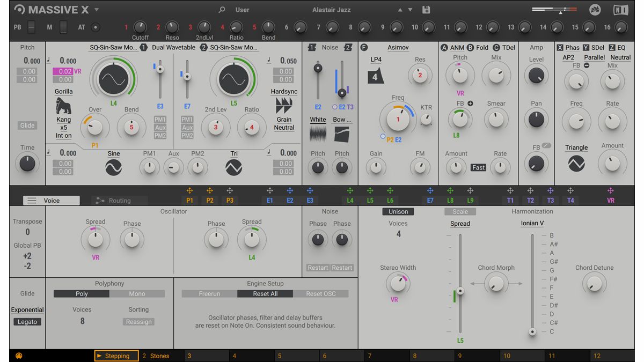Click the Reset All button
This screenshot has height=362, width=644.
point(265,294)
